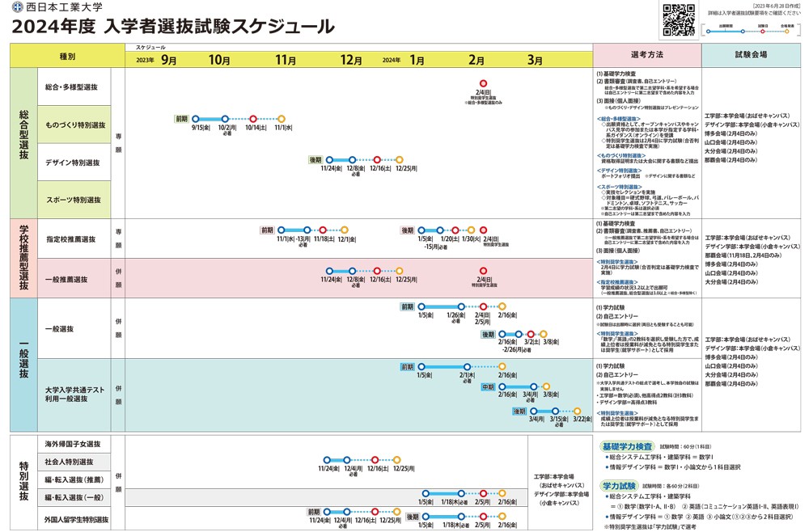Click the red 2/4|日| marker in 総合・多様型選抜 row
This screenshot has height=532, width=809.
pyautogui.click(x=483, y=83)
